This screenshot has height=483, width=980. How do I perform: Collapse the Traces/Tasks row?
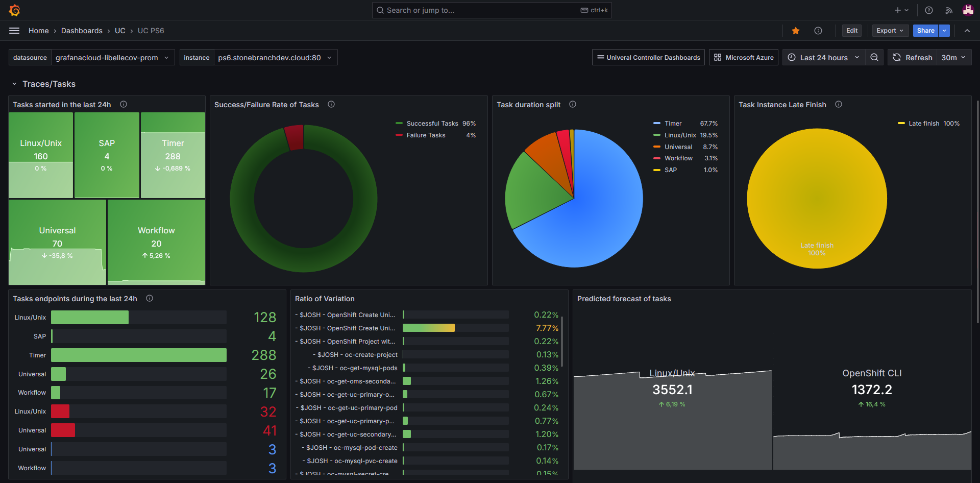(14, 84)
